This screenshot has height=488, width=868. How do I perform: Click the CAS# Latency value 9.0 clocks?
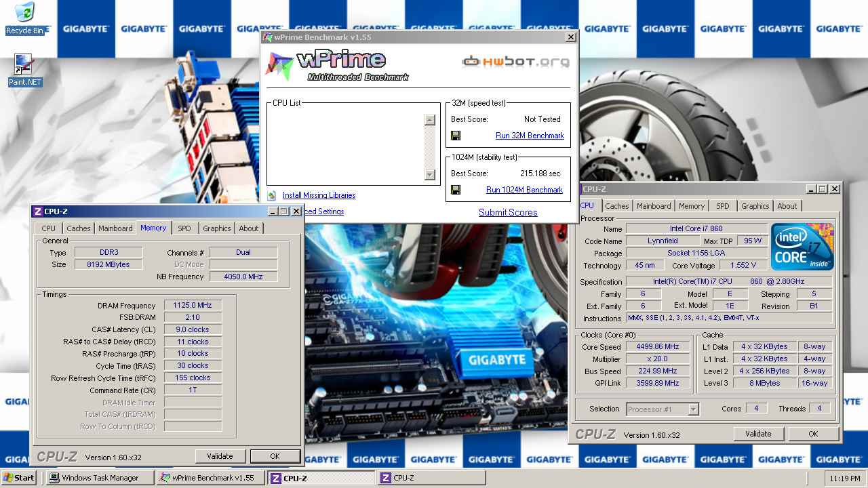193,329
